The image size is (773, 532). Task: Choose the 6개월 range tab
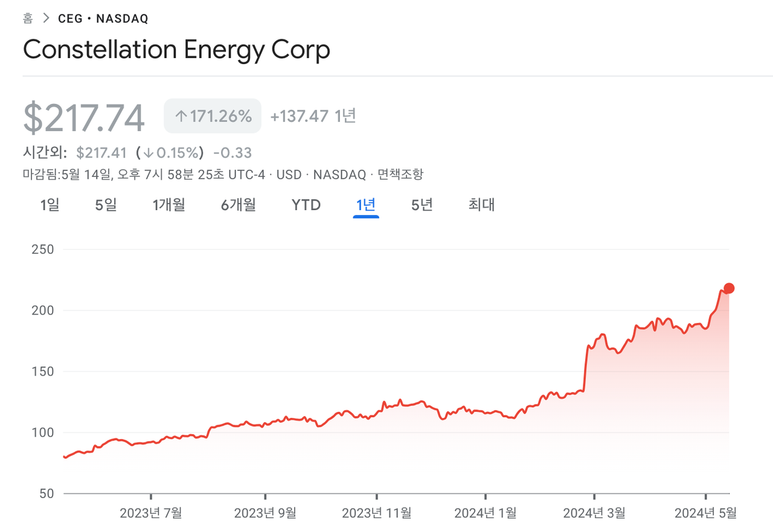238,205
